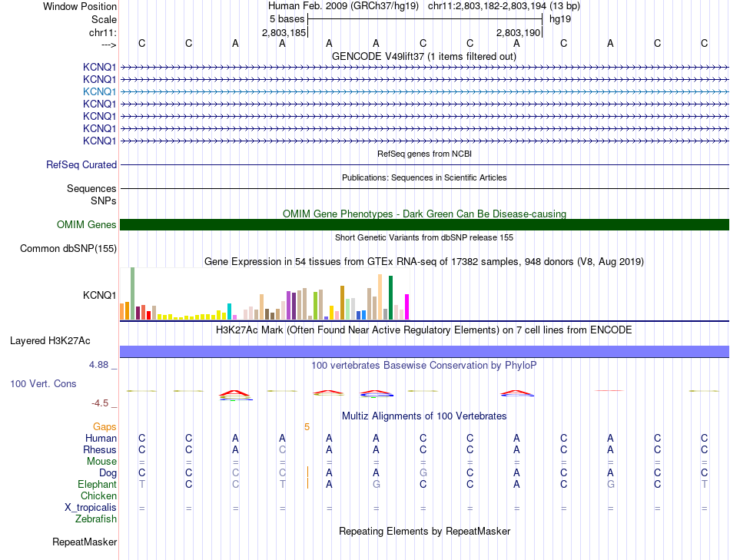Click the cyan bar in the GTEx chart

(229, 311)
